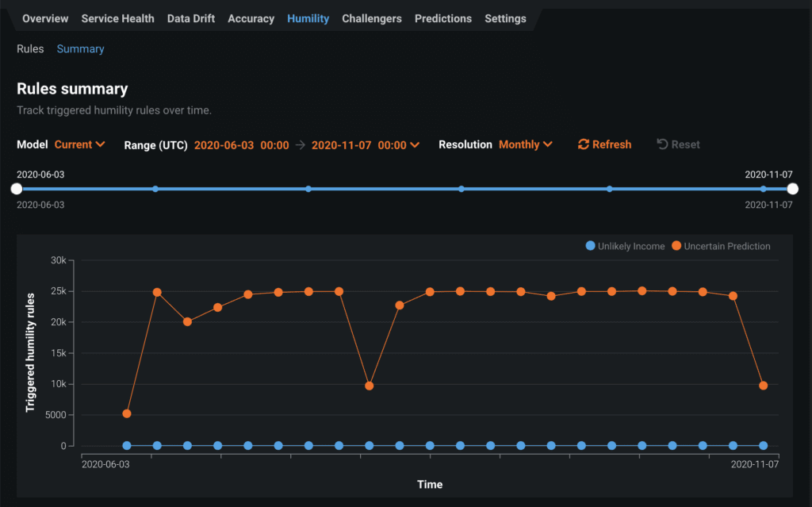The height and width of the screenshot is (507, 812).
Task: Click the '25k' y-axis label
Action: (58, 291)
